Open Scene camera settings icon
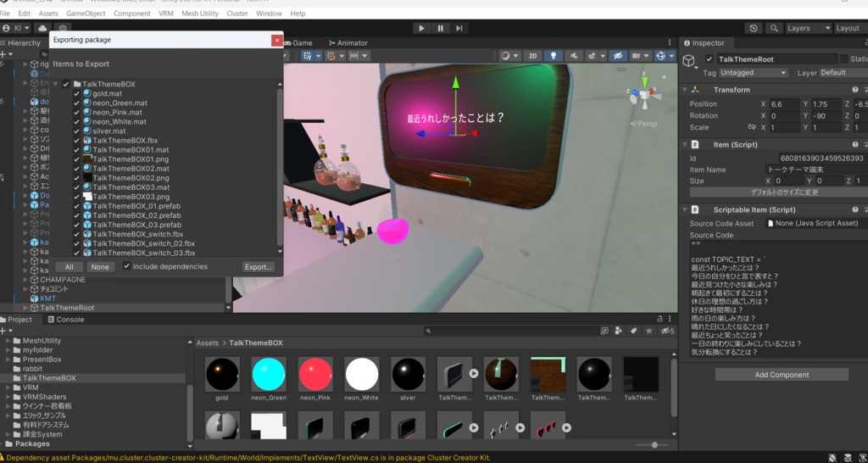 (636, 56)
